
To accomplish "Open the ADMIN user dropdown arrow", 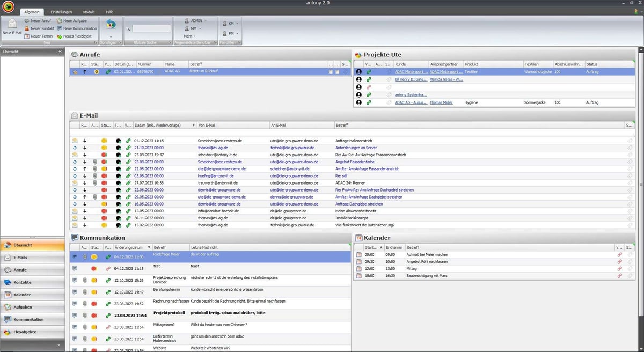I will [206, 21].
